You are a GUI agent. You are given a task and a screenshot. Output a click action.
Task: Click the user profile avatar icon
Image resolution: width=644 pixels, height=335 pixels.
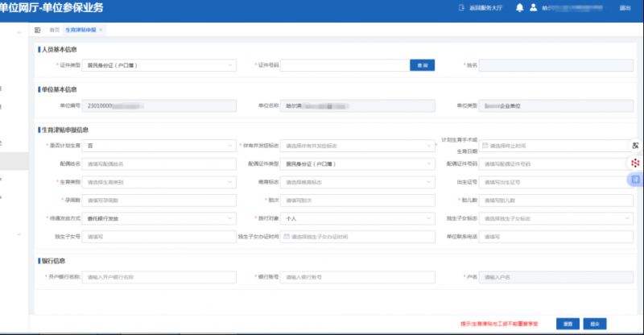pos(533,8)
